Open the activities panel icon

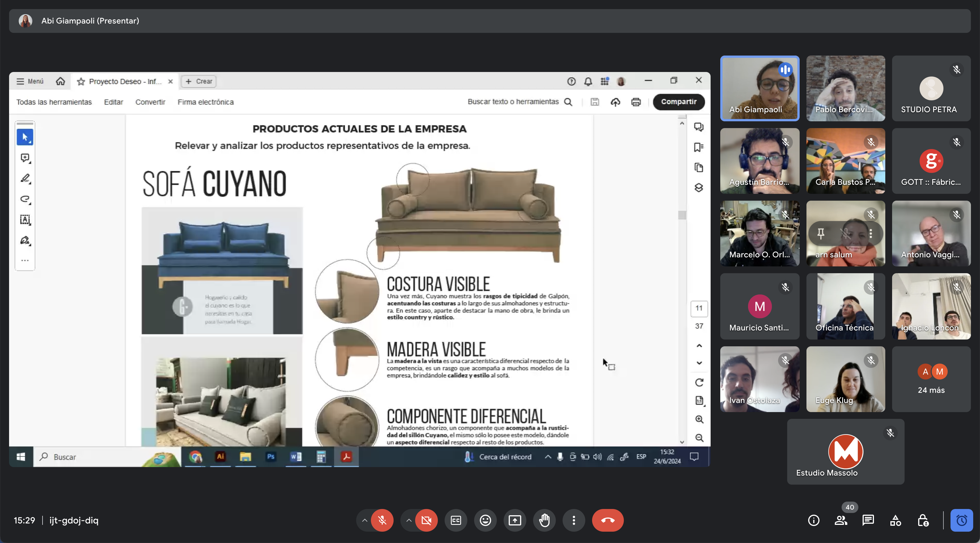(x=895, y=520)
